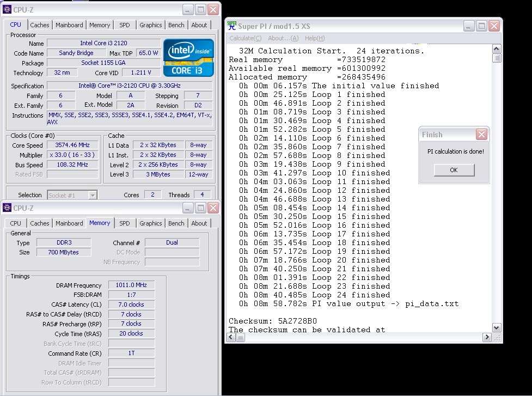Viewport: 532px width, 396px height.
Task: Click the Cycle Time value 20 clocks
Action: pos(131,333)
